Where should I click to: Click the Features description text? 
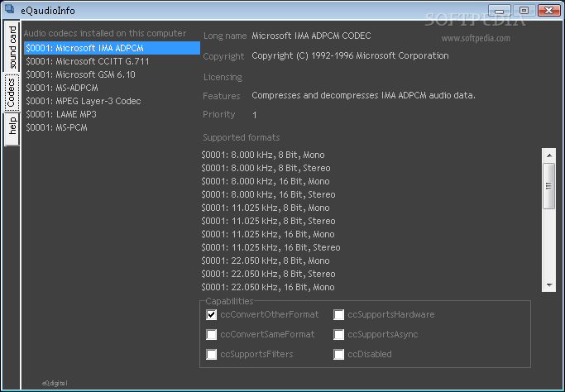[x=364, y=95]
